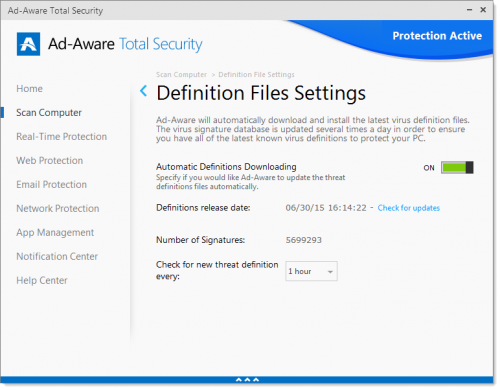The height and width of the screenshot is (390, 500).
Task: Select the definitions release date value
Action: click(326, 208)
